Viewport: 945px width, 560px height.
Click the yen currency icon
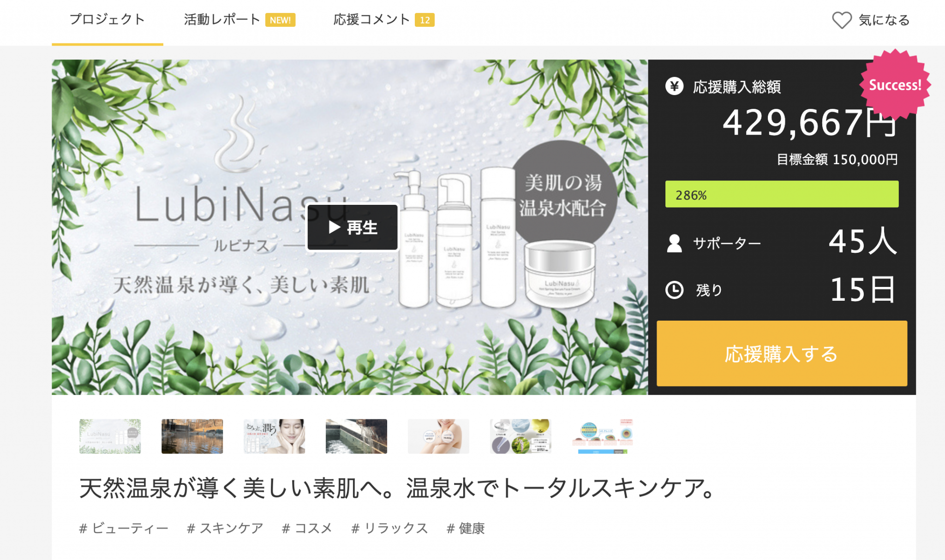[x=674, y=86]
